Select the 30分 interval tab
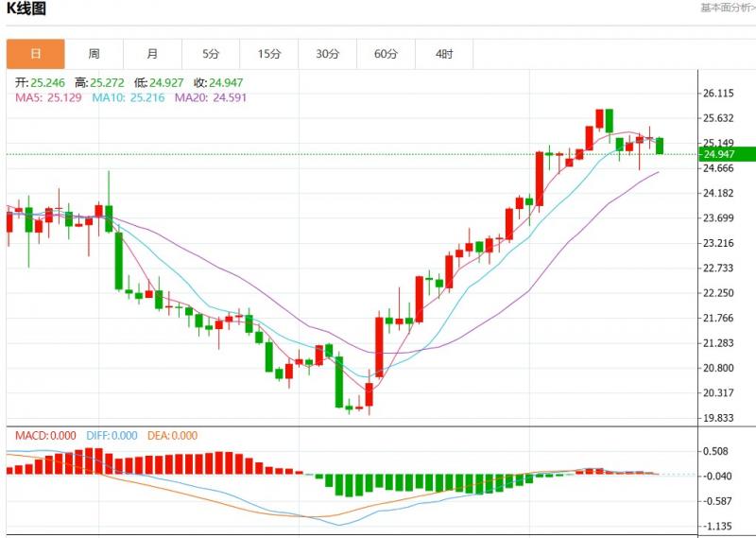This screenshot has height=538, width=756. (327, 54)
